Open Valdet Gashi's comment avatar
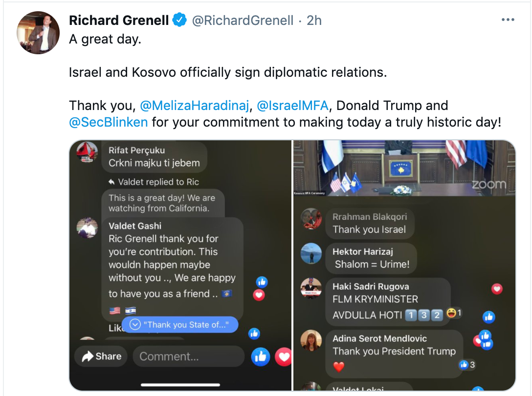This screenshot has height=396, width=532. 87,227
